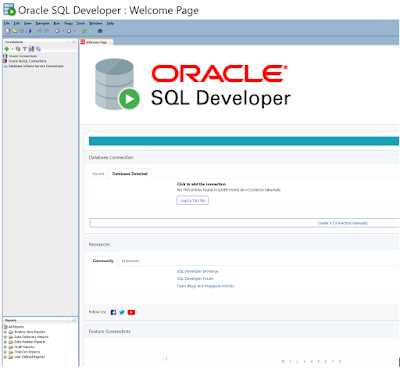Click the Oracle NoSQL Connections icon

coord(5,61)
